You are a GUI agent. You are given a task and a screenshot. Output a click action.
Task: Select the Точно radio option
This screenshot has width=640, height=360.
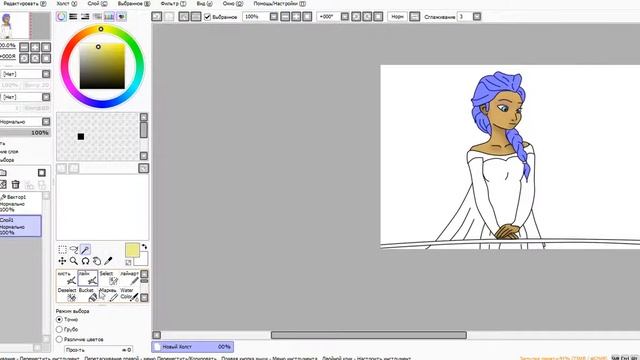pos(59,320)
